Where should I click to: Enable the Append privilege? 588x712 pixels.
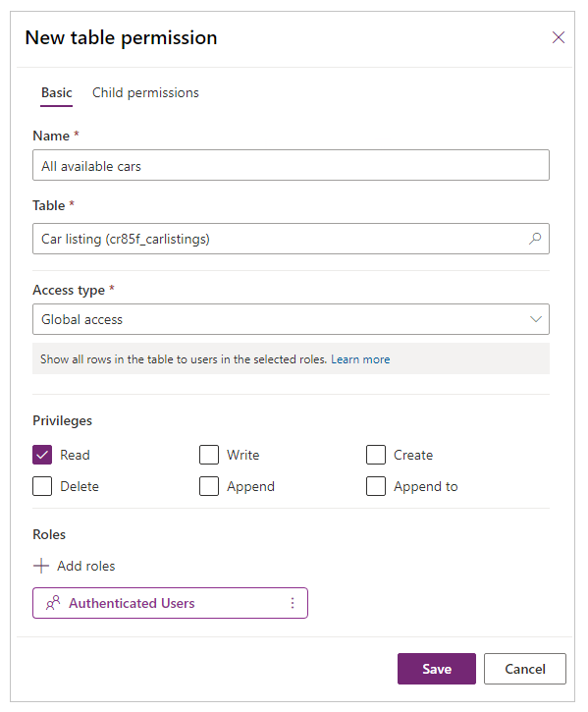(x=209, y=486)
